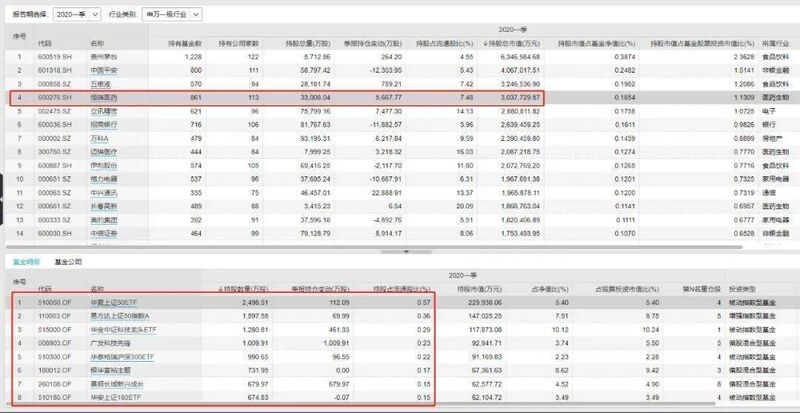Select fund code cell 260108.OF
This screenshot has width=800, height=413.
(x=53, y=383)
